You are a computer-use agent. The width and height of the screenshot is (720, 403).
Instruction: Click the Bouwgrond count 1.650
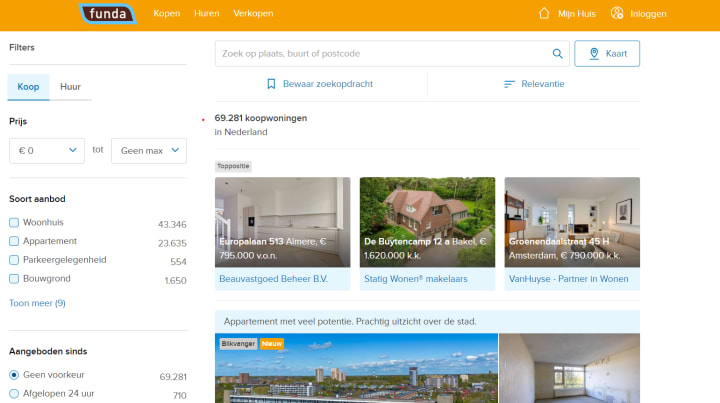[175, 280]
